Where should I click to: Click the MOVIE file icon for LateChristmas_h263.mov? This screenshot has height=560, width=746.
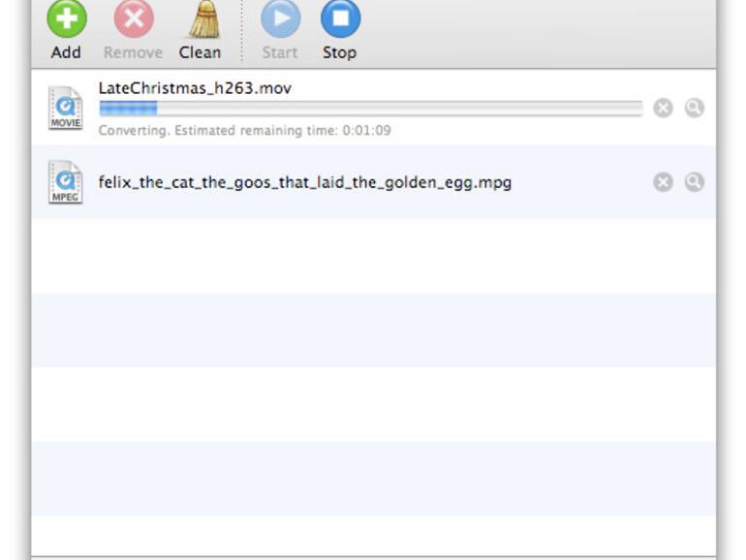click(66, 108)
